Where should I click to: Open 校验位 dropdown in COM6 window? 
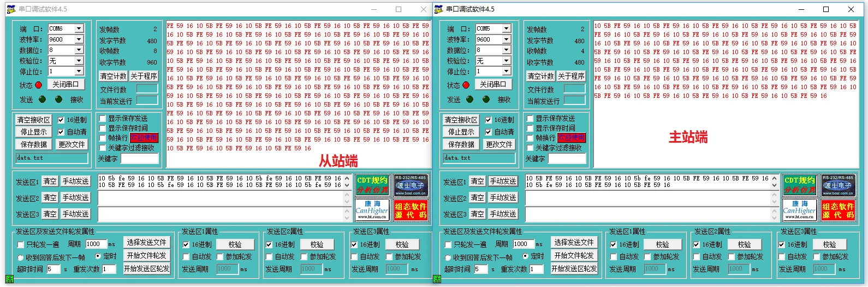pyautogui.click(x=79, y=61)
